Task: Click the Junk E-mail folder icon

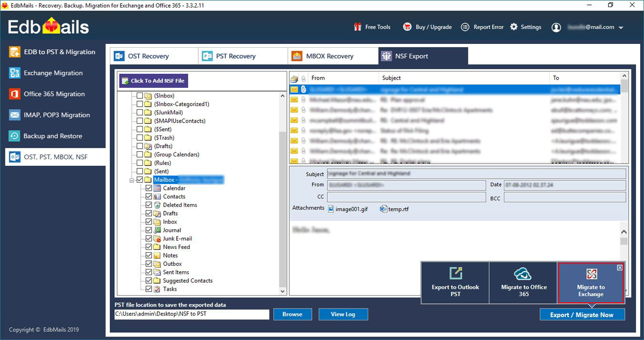Action: pyautogui.click(x=157, y=238)
